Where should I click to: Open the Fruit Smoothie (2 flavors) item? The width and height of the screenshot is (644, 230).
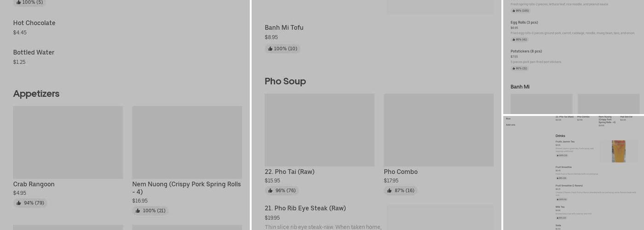[569, 186]
